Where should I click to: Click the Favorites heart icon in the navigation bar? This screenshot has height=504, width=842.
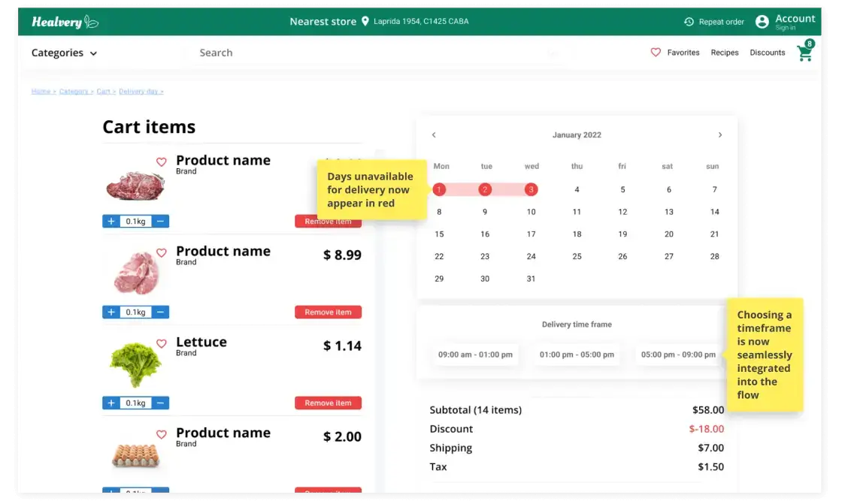coord(656,53)
